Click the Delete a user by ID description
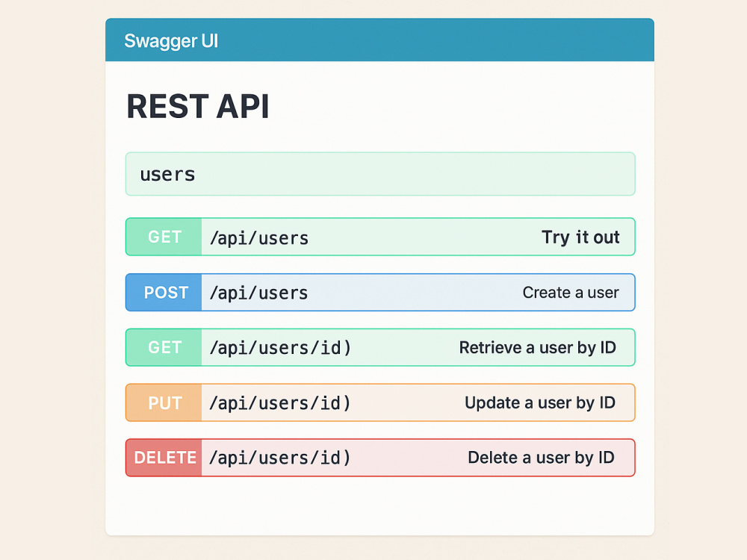 (541, 458)
